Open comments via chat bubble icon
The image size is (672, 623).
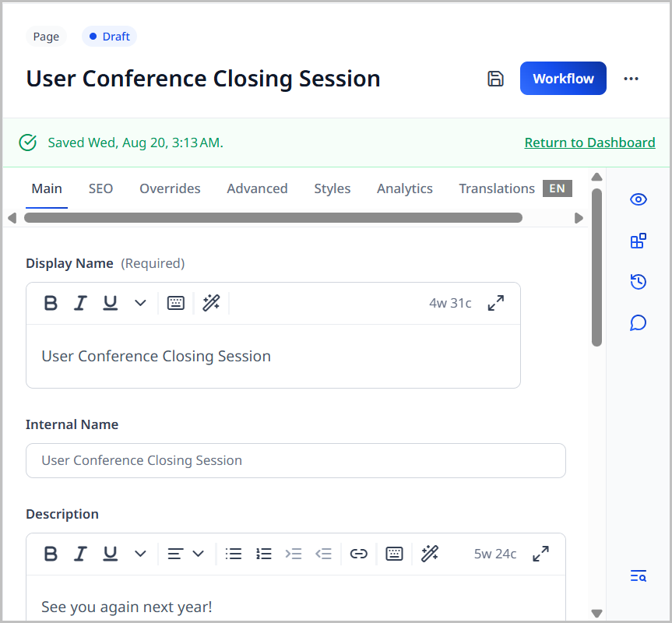pos(639,322)
